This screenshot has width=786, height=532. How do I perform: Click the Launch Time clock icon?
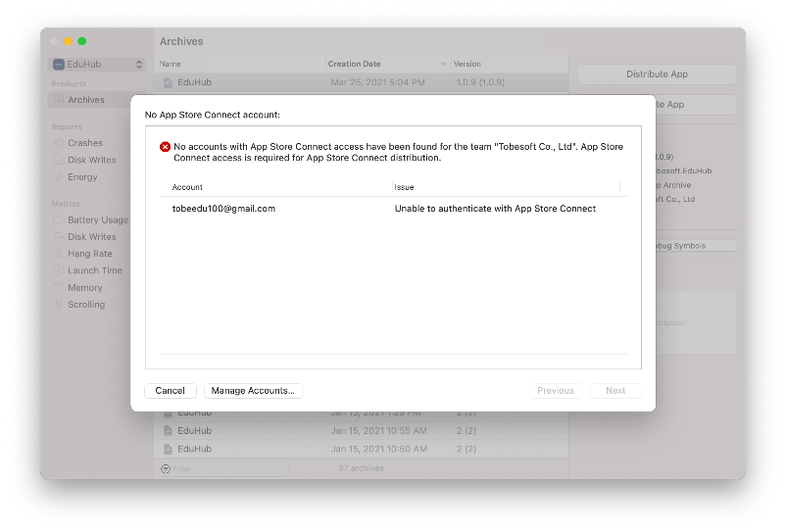click(x=59, y=271)
